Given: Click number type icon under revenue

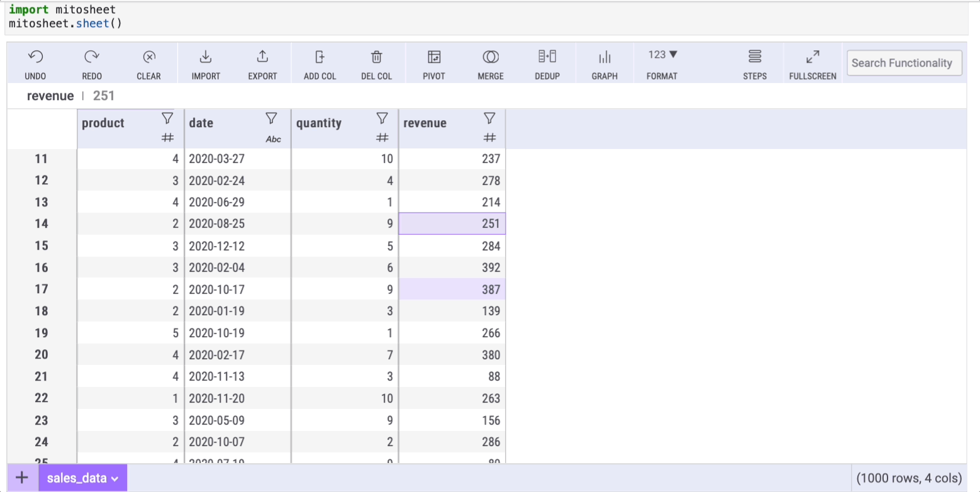Looking at the screenshot, I should (x=490, y=139).
